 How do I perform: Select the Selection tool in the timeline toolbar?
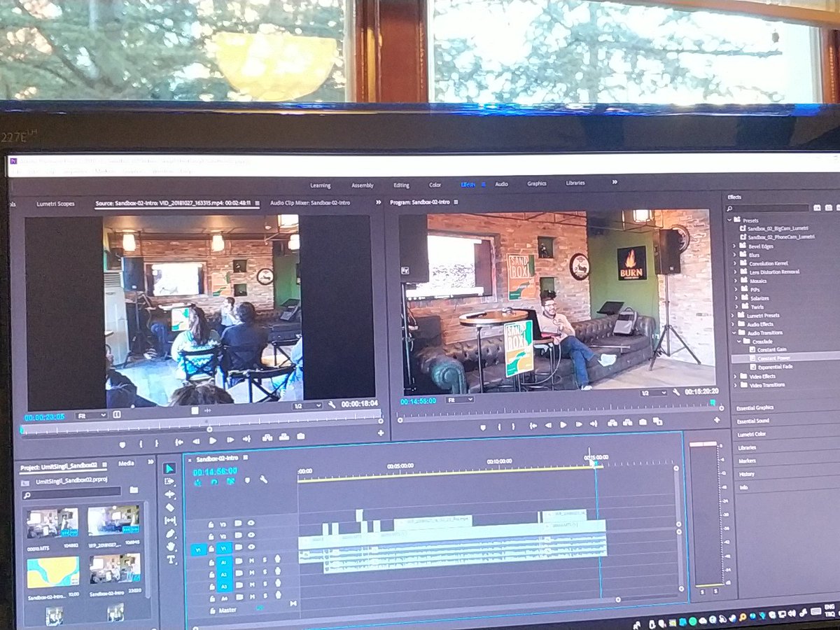[x=169, y=468]
